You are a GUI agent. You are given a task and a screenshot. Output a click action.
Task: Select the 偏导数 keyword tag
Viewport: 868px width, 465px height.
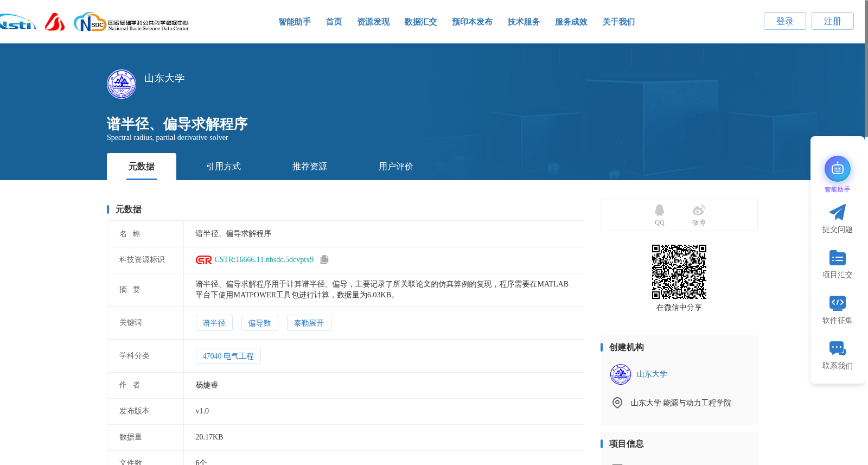pos(260,323)
